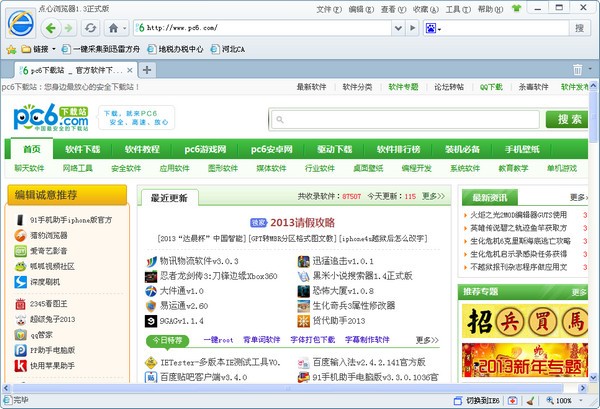
Task: Click the 91手机助手 iphone icon
Action: click(20, 220)
